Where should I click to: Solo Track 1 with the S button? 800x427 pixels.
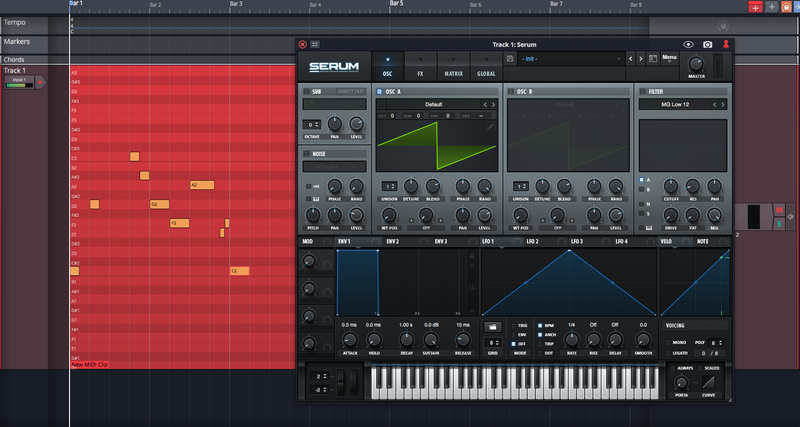779,223
